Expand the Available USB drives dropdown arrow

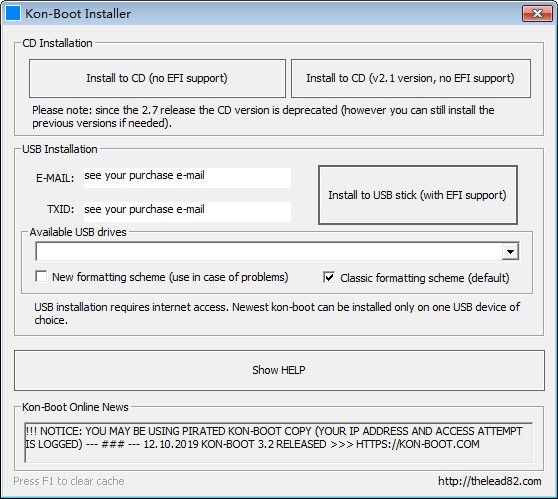click(510, 252)
